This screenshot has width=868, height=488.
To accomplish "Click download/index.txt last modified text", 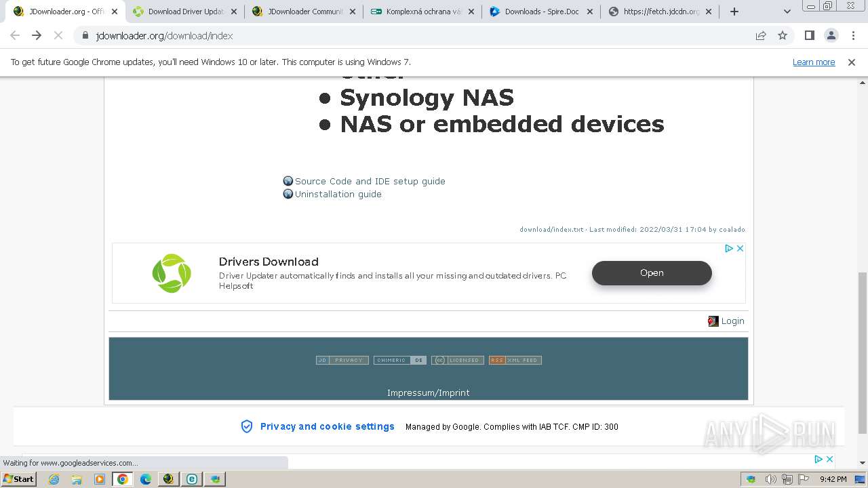I will [x=632, y=229].
